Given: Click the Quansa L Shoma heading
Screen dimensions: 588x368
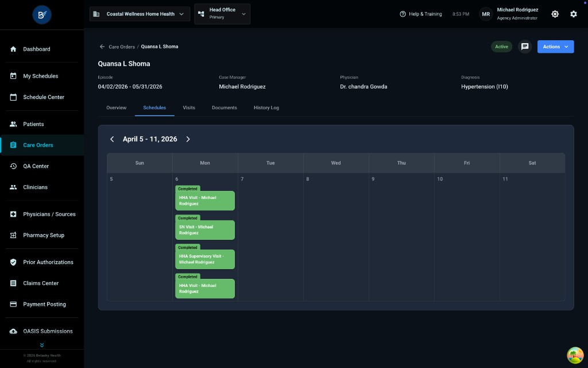Looking at the screenshot, I should click(124, 64).
